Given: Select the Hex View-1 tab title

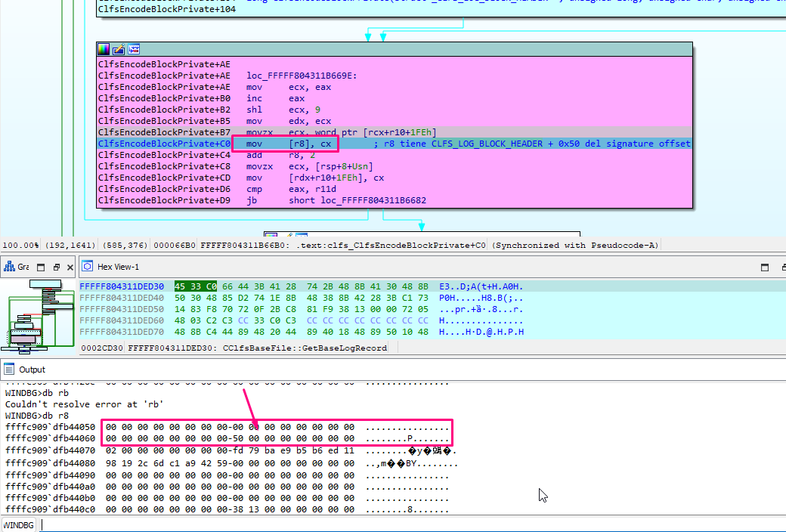Looking at the screenshot, I should click(x=119, y=267).
